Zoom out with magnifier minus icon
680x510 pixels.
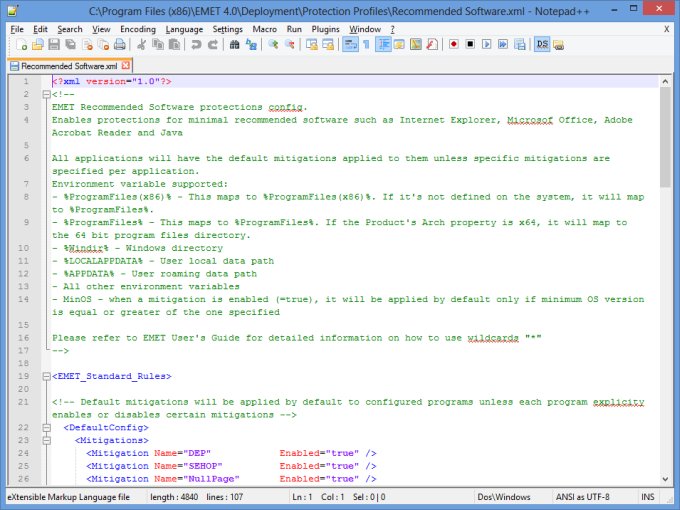289,44
